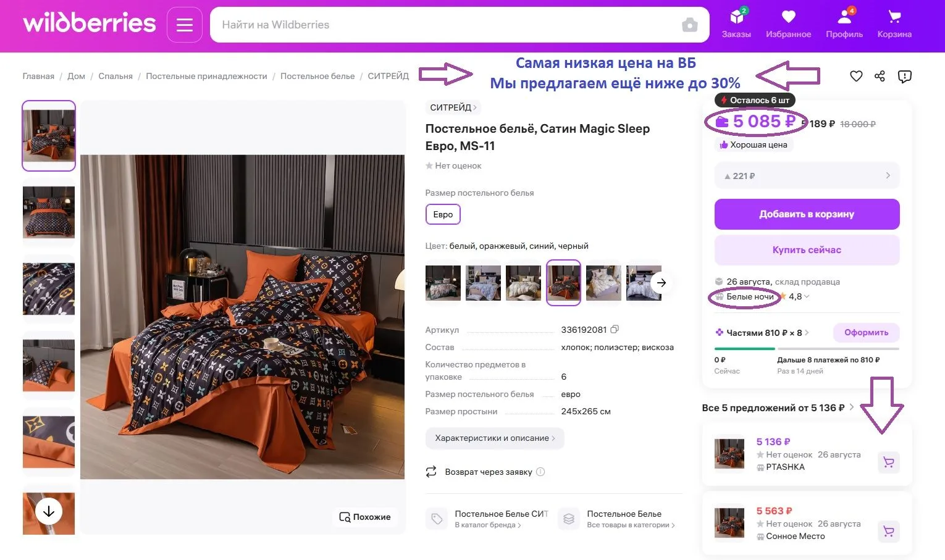Image resolution: width=945 pixels, height=560 pixels.
Task: Add product to favorites with heart icon
Action: [x=856, y=77]
